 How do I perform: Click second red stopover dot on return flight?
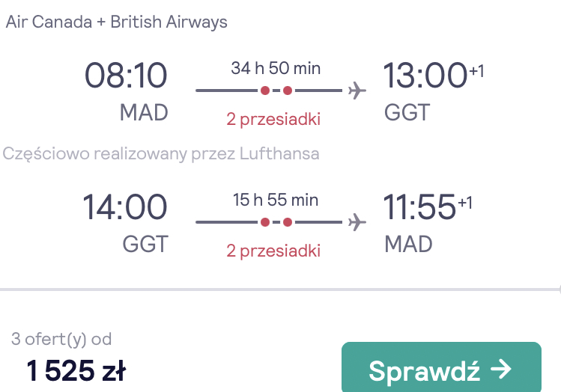288,222
